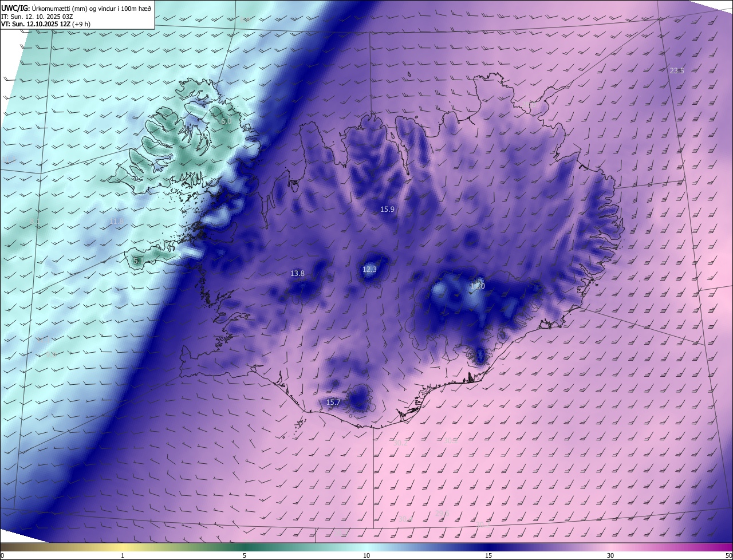Click the 23.5 value label on the map
733x560 pixels.
677,71
